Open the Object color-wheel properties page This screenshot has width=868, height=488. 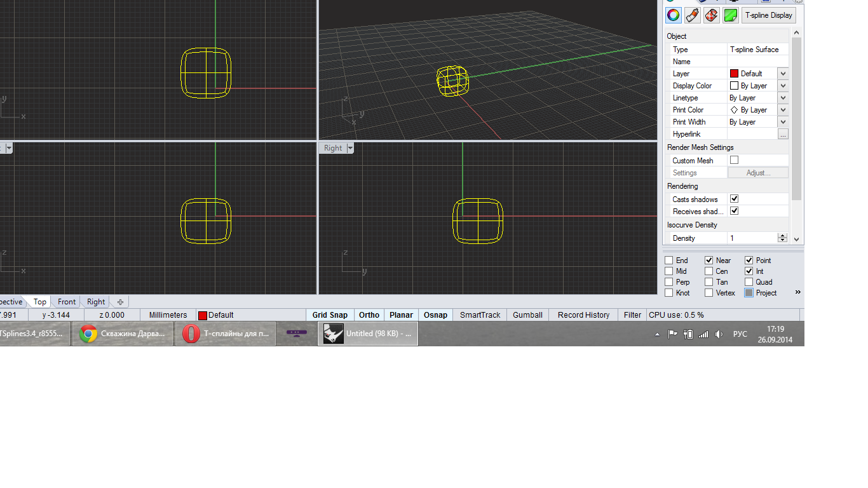(x=674, y=15)
